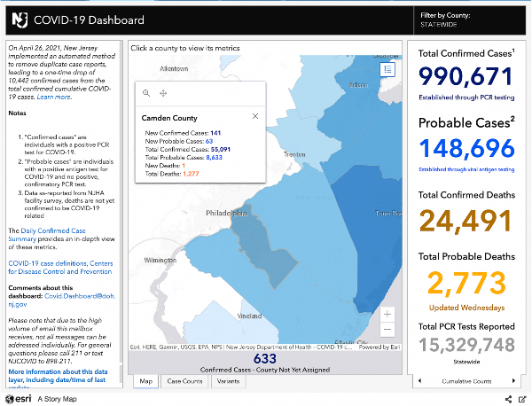Click the Total Confirmed Deaths value 24,491
Image resolution: width=532 pixels, height=406 pixels.
[x=465, y=221]
